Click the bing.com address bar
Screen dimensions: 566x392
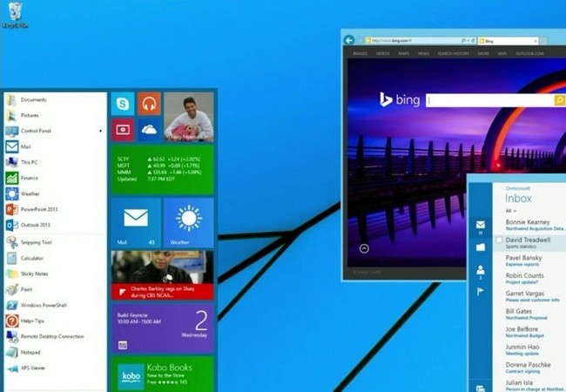(x=421, y=41)
